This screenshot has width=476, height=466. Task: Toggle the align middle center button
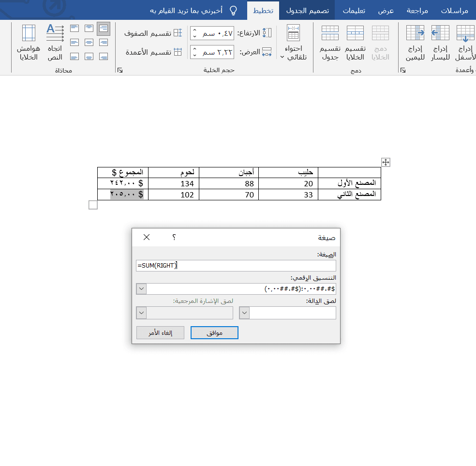coord(89,43)
